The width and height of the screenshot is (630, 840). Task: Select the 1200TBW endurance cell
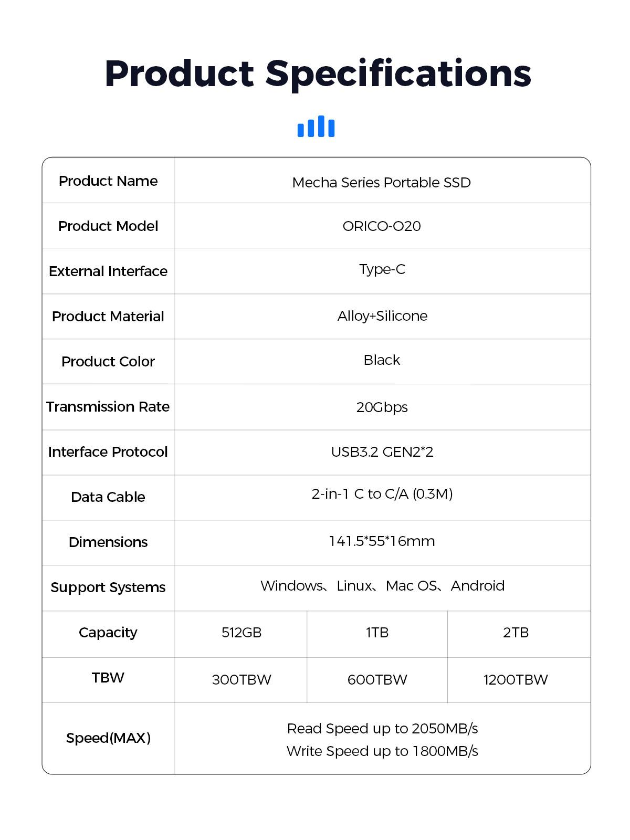[x=516, y=680]
